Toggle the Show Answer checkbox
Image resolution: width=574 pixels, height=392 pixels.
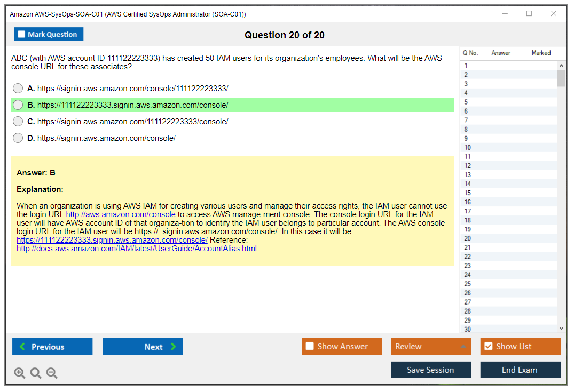coord(310,347)
